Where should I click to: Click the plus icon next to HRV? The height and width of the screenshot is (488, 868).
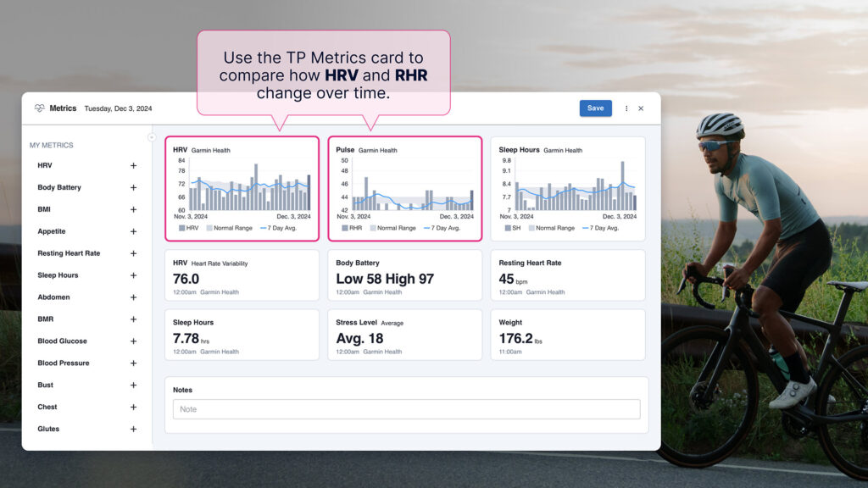click(133, 166)
